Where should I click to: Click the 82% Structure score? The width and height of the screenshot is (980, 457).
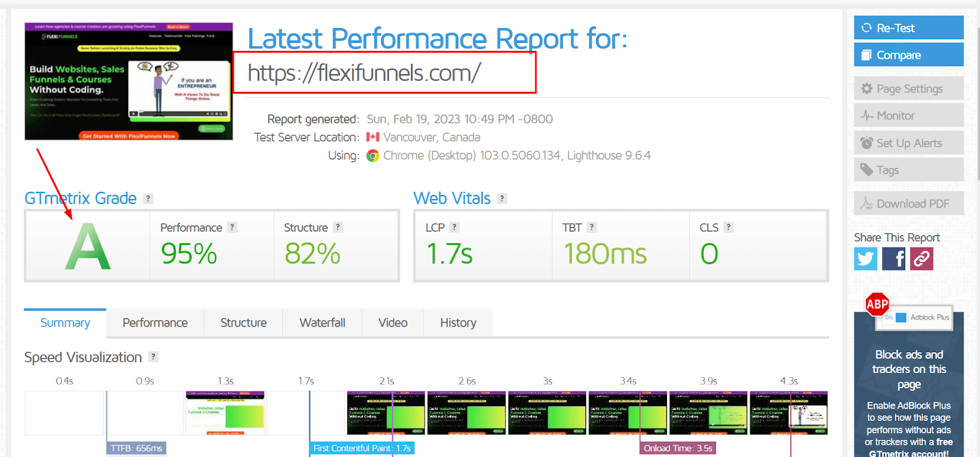[x=312, y=254]
